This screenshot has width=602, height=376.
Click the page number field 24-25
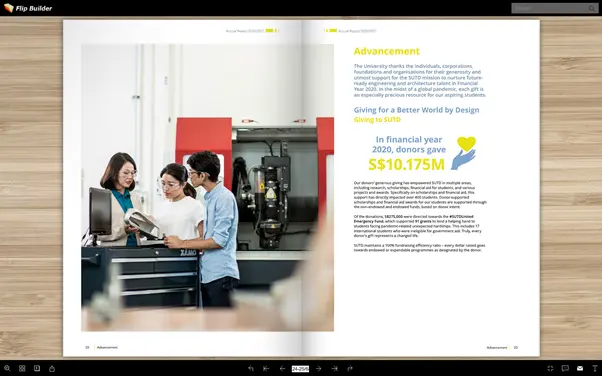[x=300, y=369]
